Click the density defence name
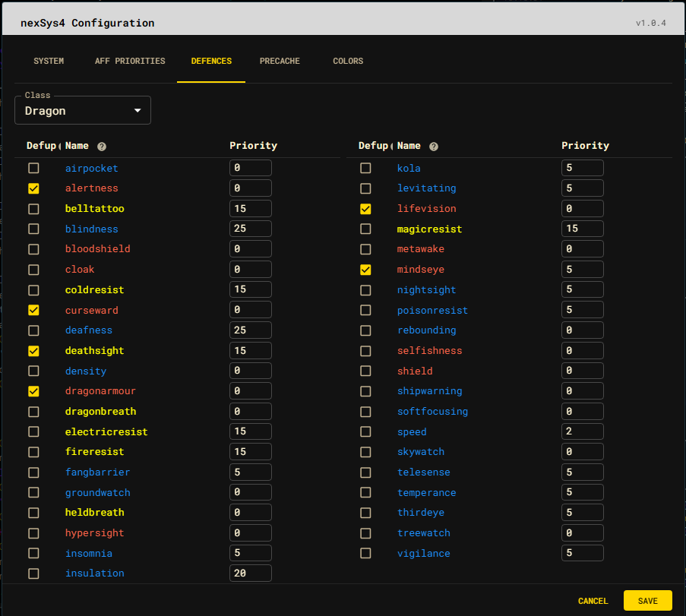686x616 pixels. pyautogui.click(x=86, y=371)
